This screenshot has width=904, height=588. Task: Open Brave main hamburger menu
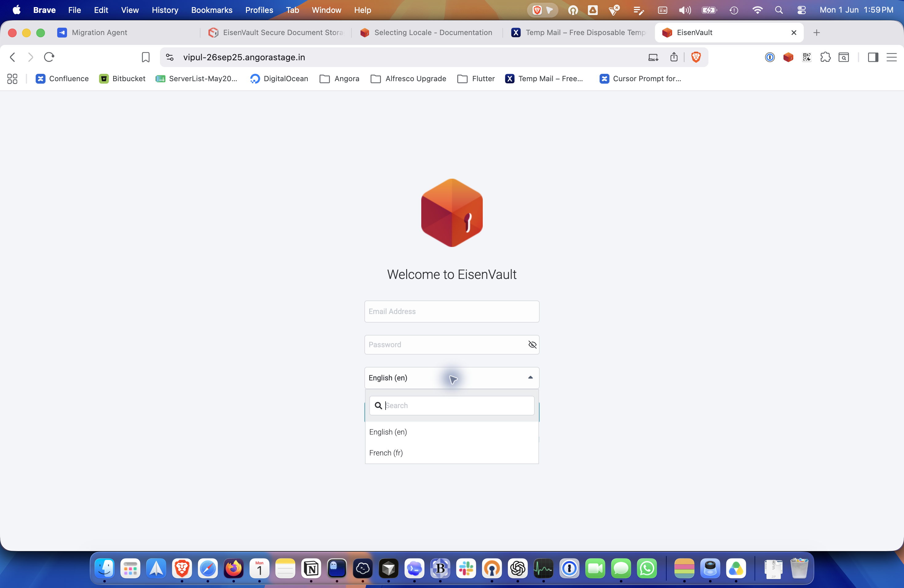click(891, 57)
